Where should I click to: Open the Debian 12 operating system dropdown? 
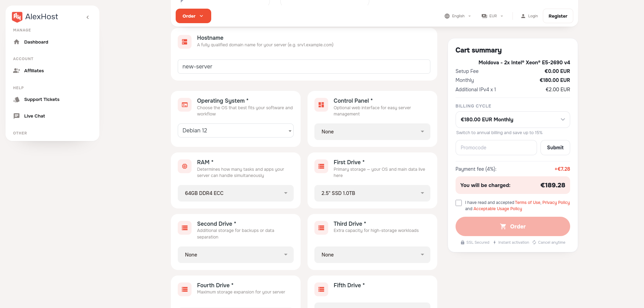(x=236, y=130)
